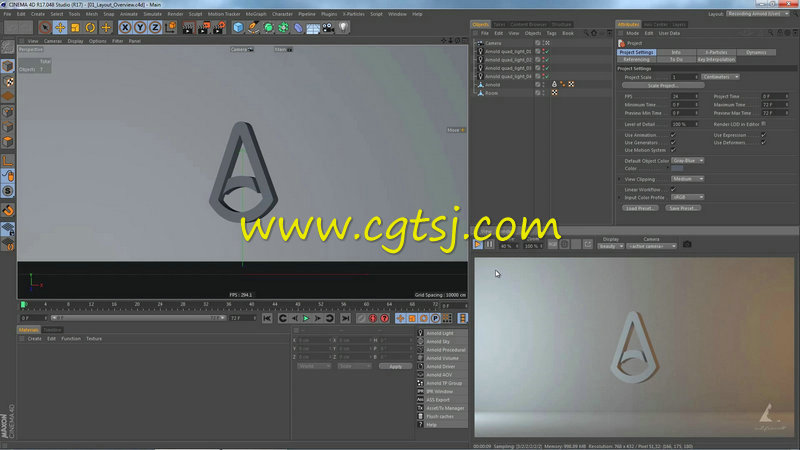Toggle Use Animation checkbox
The width and height of the screenshot is (800, 450).
(x=673, y=135)
